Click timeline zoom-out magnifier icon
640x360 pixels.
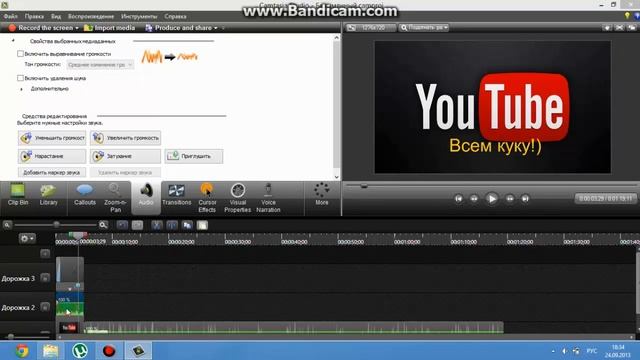click(7, 225)
